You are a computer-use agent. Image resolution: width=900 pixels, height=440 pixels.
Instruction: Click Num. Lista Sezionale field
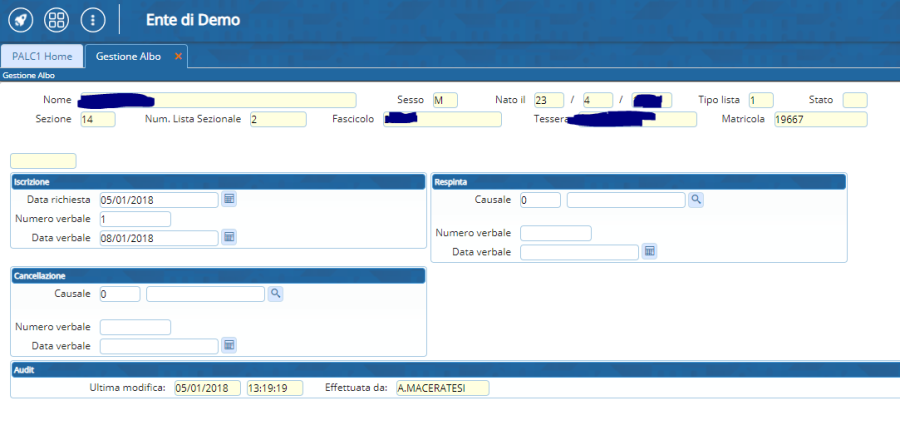[x=277, y=119]
